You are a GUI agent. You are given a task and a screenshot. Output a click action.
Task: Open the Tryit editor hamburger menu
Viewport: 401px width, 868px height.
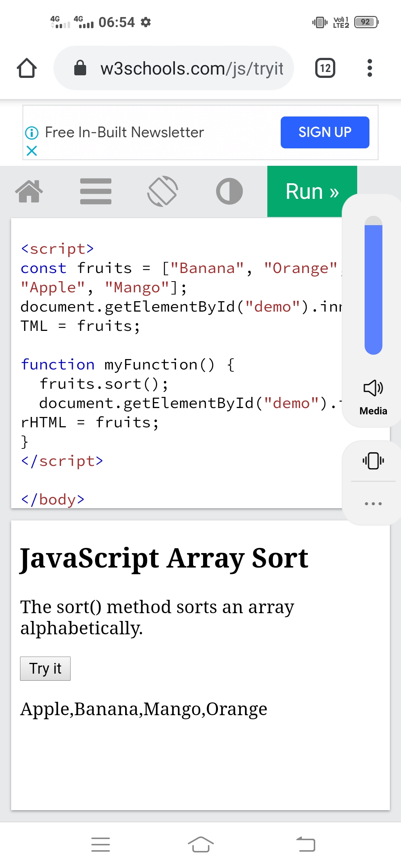point(96,191)
